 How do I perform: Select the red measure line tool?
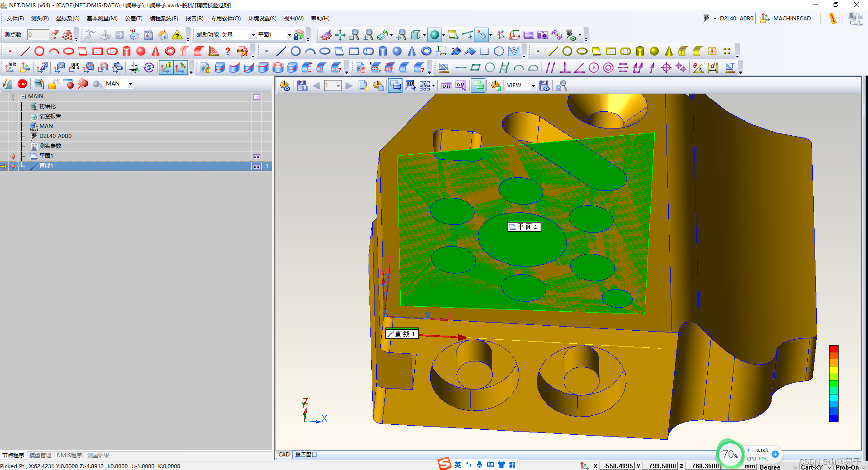point(25,51)
